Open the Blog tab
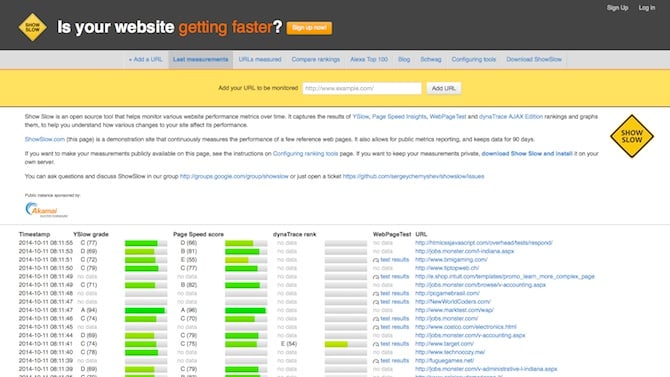This screenshot has width=670, height=377. click(404, 59)
